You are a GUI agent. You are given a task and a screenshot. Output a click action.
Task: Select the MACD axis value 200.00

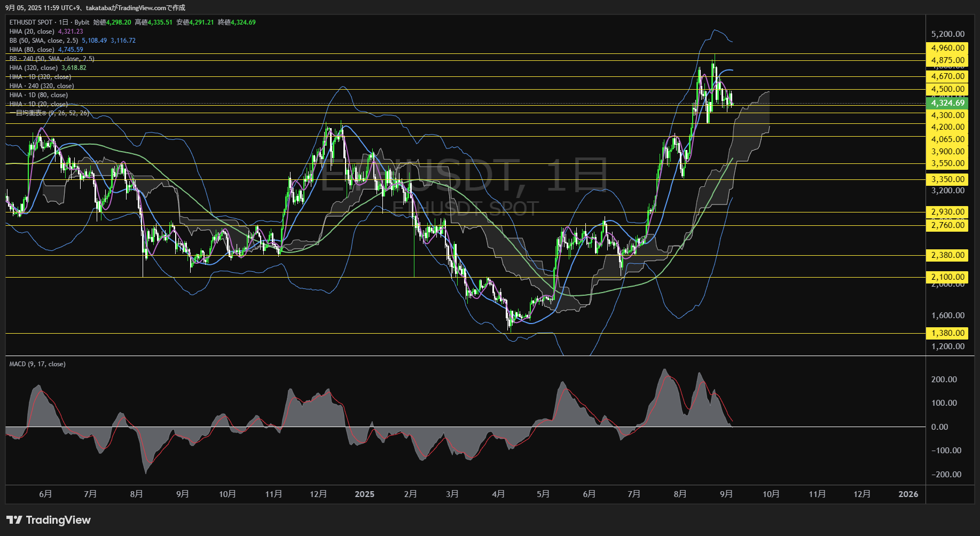944,380
